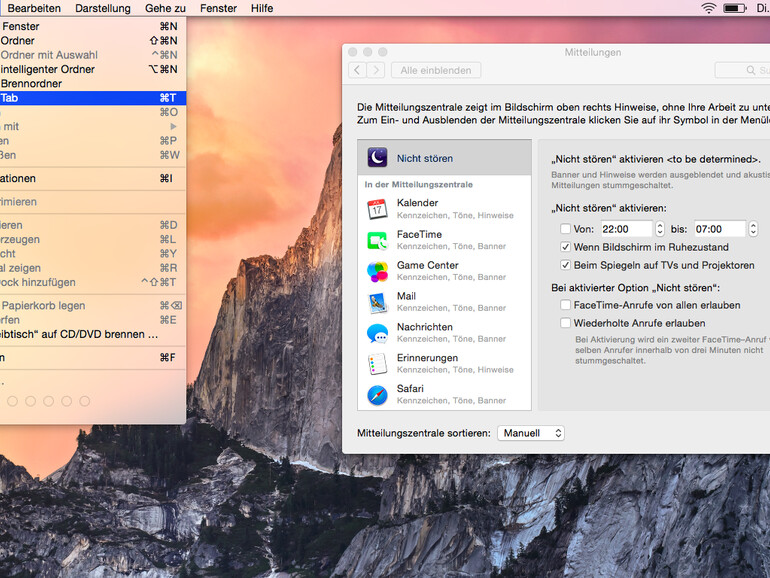Adjust the 07:00 end time stepper
770x578 pixels.
point(753,229)
